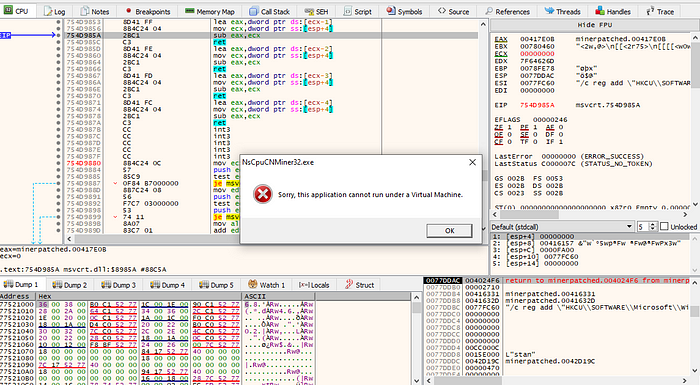This screenshot has width=700, height=385.
Task: Select the Dump 5 tab
Action: (x=217, y=285)
